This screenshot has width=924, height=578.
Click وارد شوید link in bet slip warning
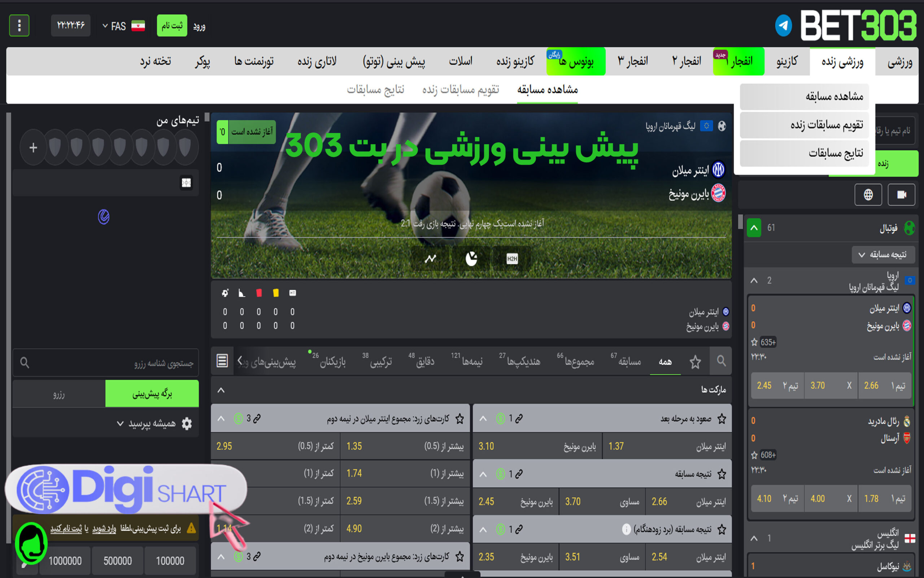coord(104,529)
